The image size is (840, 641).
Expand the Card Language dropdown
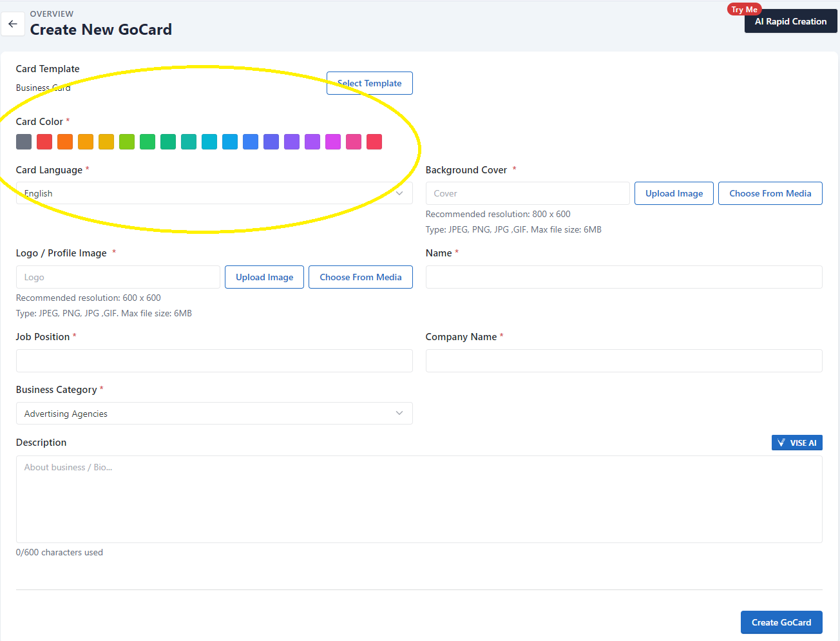pyautogui.click(x=214, y=193)
